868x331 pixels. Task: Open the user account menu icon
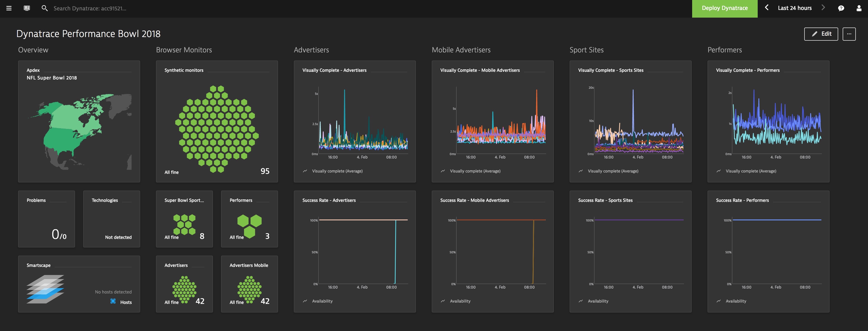(x=859, y=8)
